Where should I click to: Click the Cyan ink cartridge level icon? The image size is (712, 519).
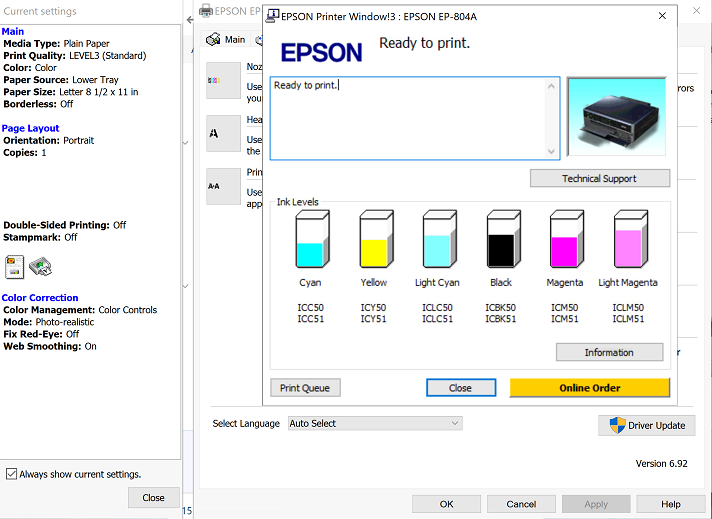312,239
